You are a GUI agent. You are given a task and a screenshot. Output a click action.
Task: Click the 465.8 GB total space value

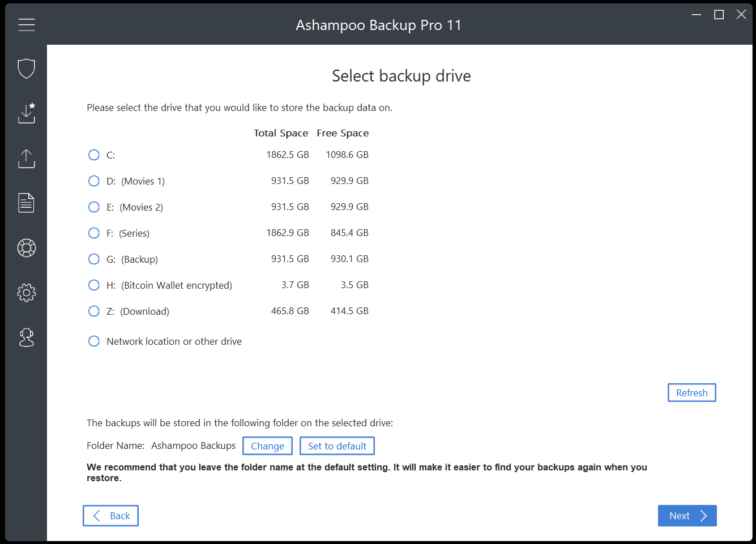click(x=290, y=311)
